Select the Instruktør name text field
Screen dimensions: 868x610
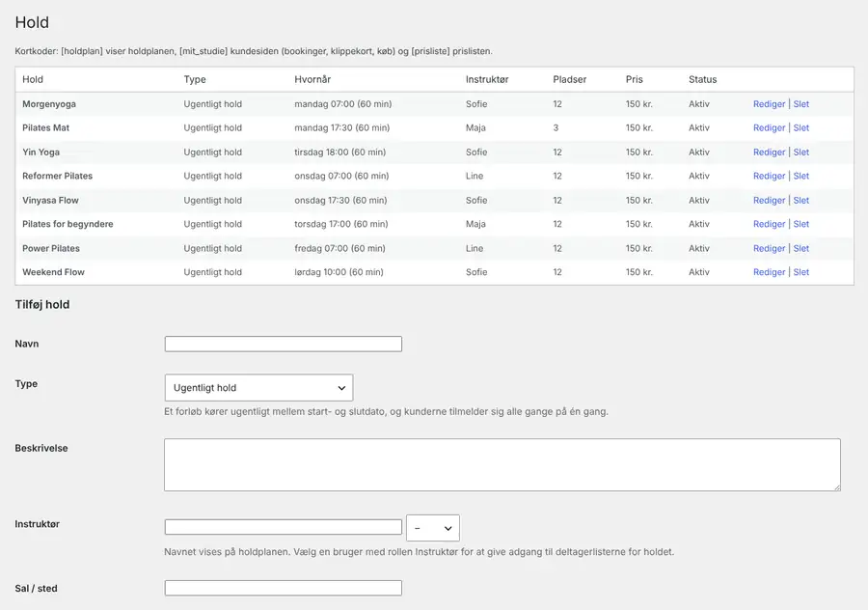click(283, 527)
